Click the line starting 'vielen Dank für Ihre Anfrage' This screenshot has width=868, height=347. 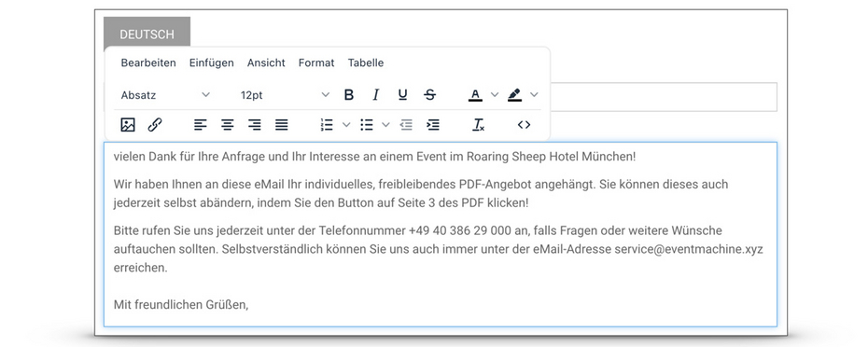click(375, 157)
